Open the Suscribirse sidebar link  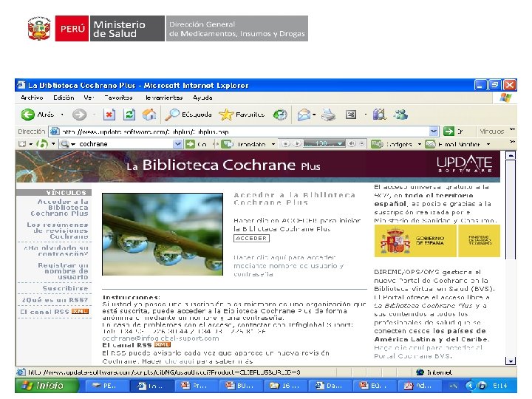coord(66,288)
